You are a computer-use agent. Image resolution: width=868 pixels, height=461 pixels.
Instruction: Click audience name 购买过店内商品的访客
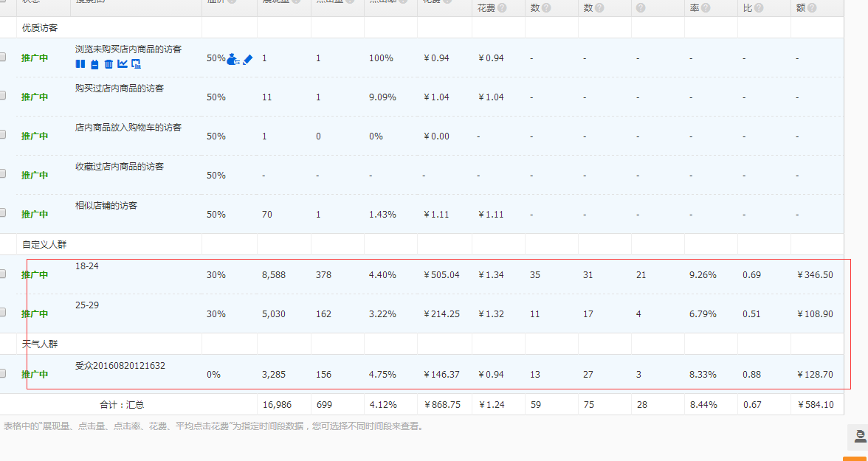click(120, 88)
